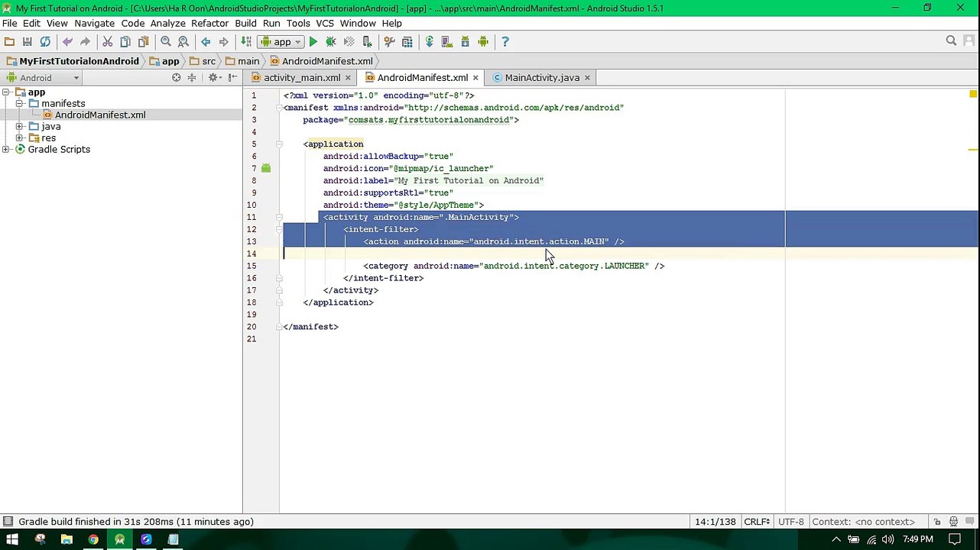Switch to the MainActivity.java tab

pyautogui.click(x=542, y=78)
